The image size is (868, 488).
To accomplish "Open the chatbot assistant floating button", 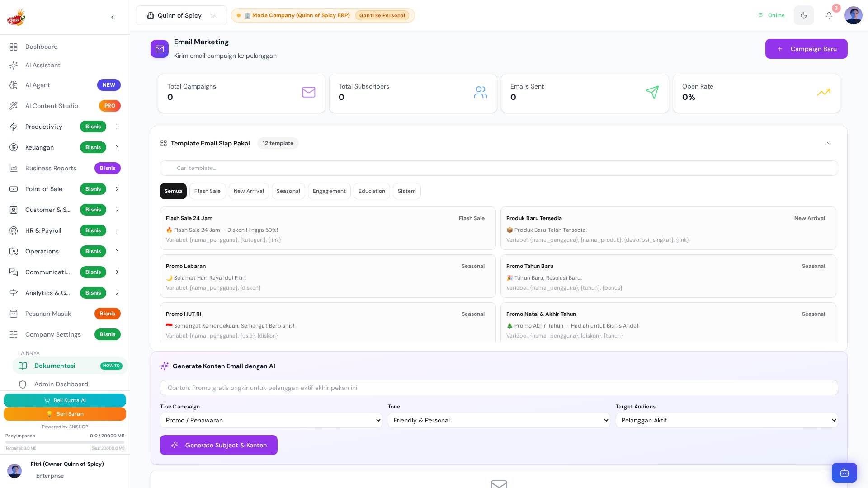I will (x=844, y=473).
